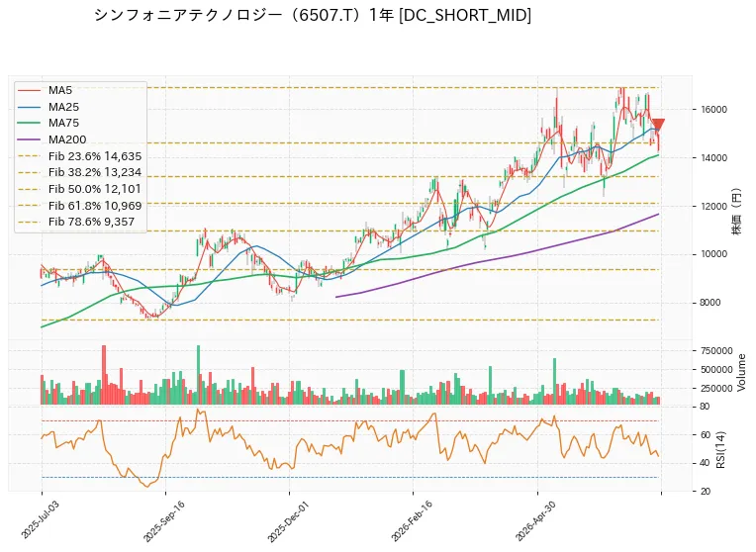The image size is (756, 552).
Task: Click the 2025-Dec-01 date axis label
Action: point(288,520)
